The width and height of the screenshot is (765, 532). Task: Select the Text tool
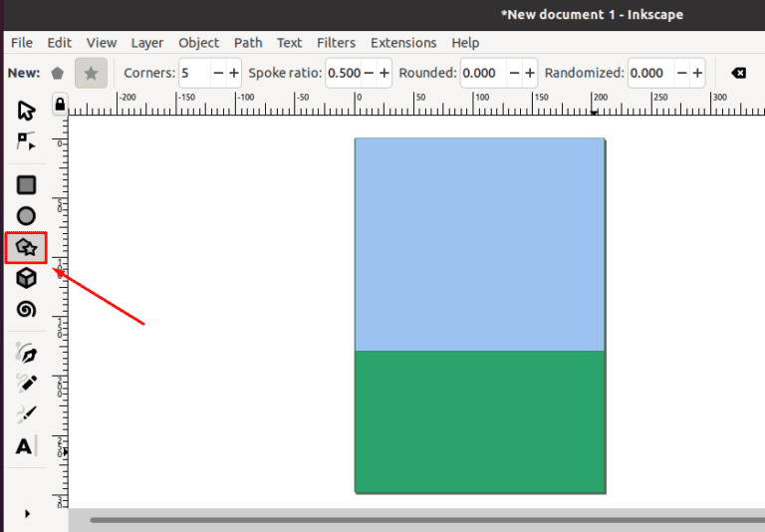click(24, 446)
